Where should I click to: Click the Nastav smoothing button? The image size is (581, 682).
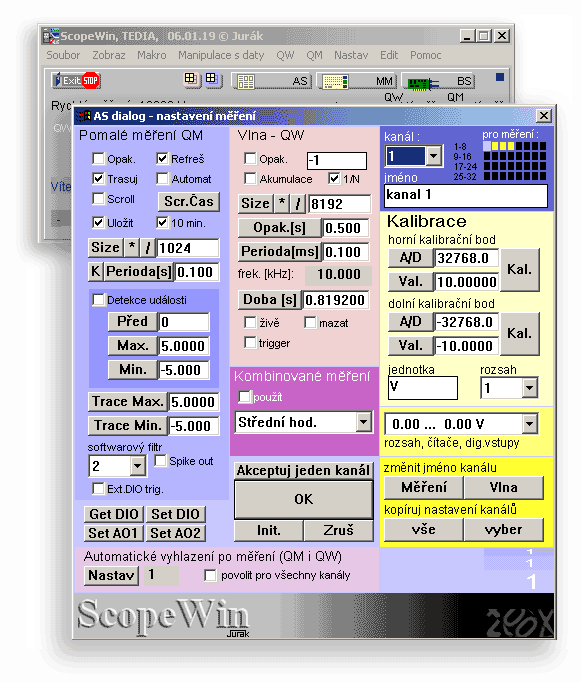[111, 575]
